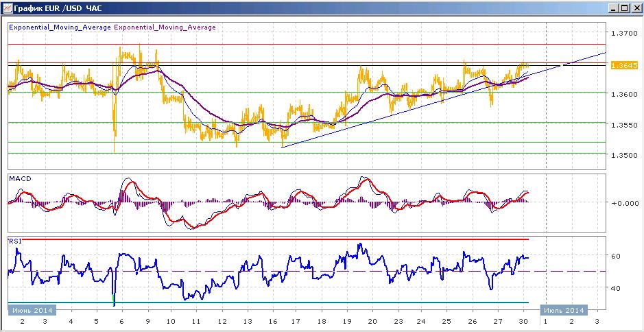
Task: Click date 23 on time axis
Action: pyautogui.click(x=398, y=322)
